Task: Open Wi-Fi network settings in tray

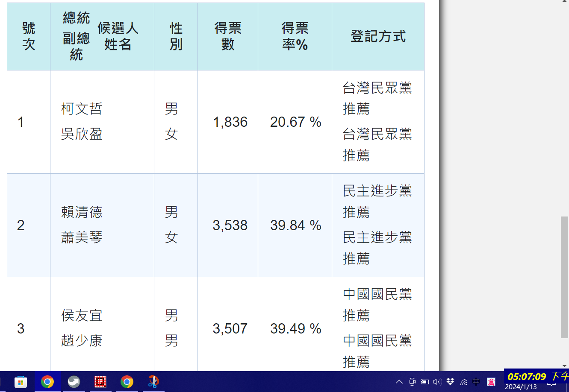Action: tap(463, 382)
